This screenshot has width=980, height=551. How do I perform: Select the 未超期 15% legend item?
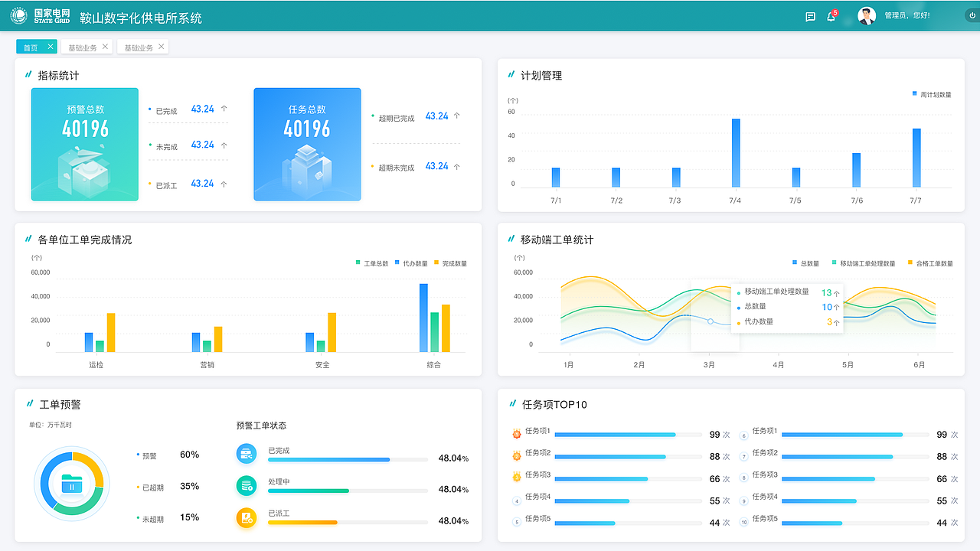[x=168, y=518]
